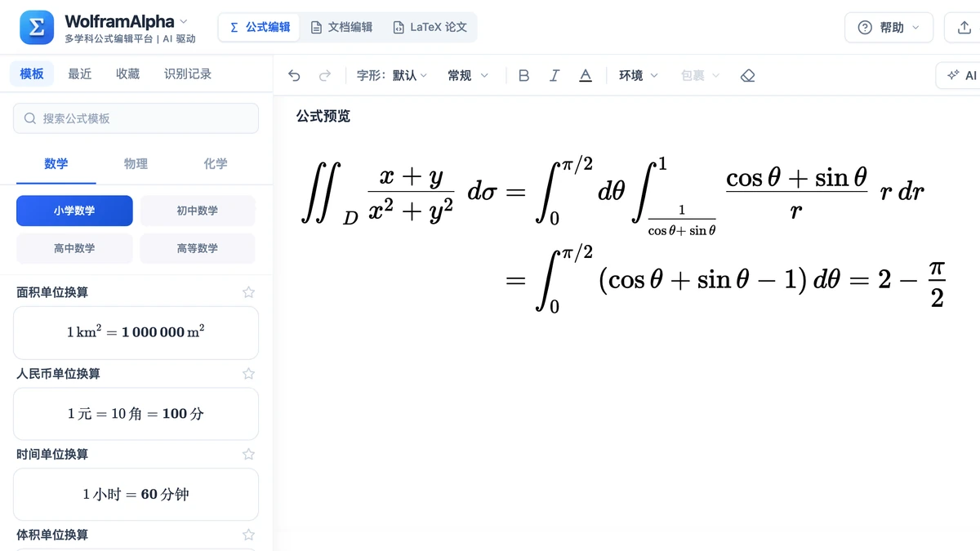
Task: Focus the 搜索公式模板 search field
Action: (136, 118)
